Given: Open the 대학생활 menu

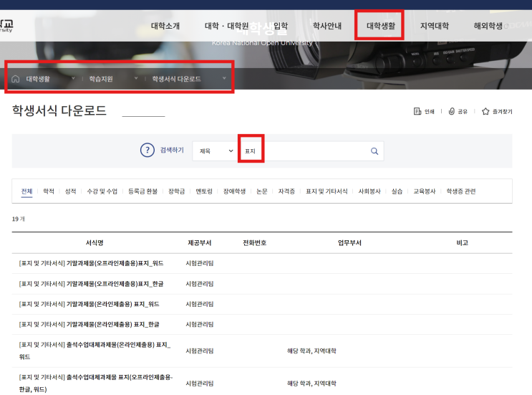Looking at the screenshot, I should click(381, 26).
